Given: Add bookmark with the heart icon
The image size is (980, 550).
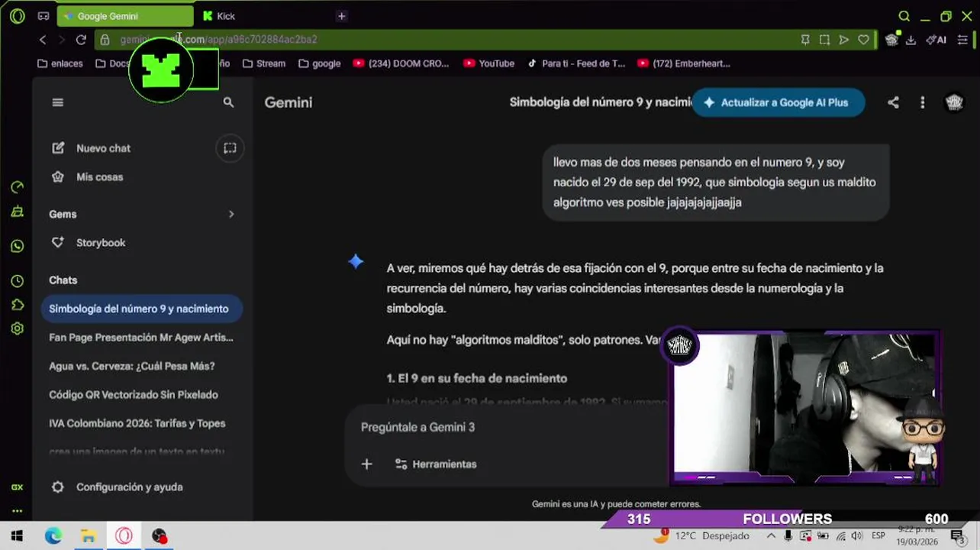Looking at the screenshot, I should (863, 40).
